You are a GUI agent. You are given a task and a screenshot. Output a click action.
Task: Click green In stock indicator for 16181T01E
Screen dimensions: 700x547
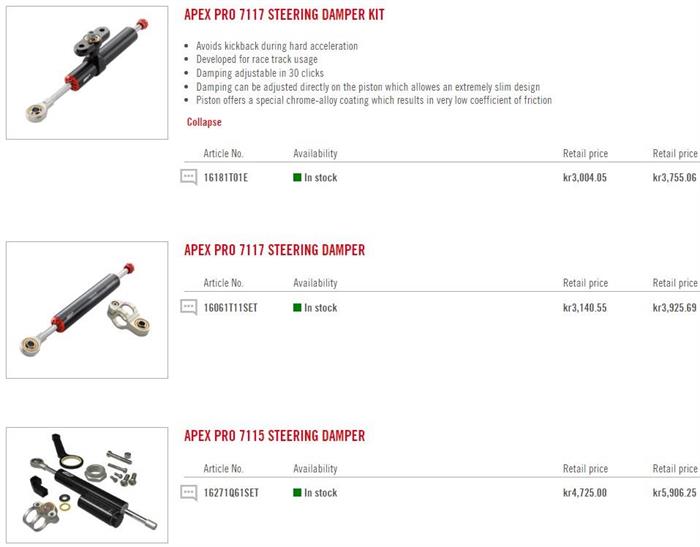pyautogui.click(x=297, y=177)
